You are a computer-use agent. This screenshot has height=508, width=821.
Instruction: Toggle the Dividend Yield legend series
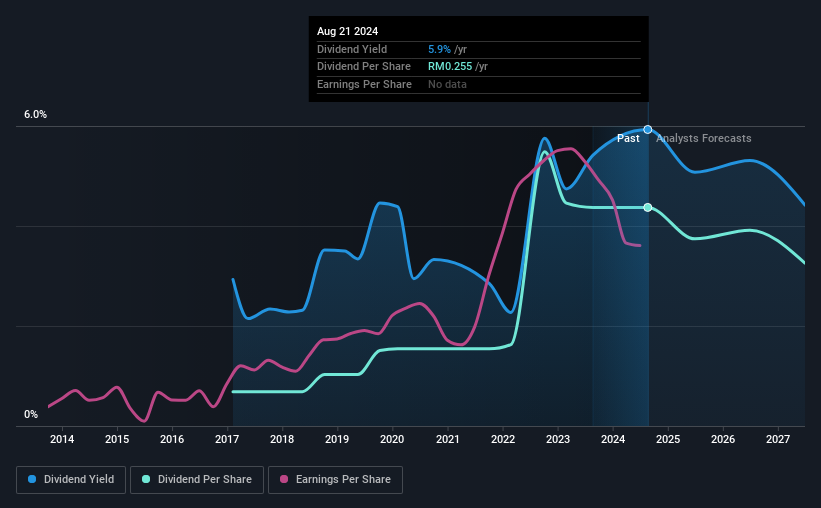point(71,480)
